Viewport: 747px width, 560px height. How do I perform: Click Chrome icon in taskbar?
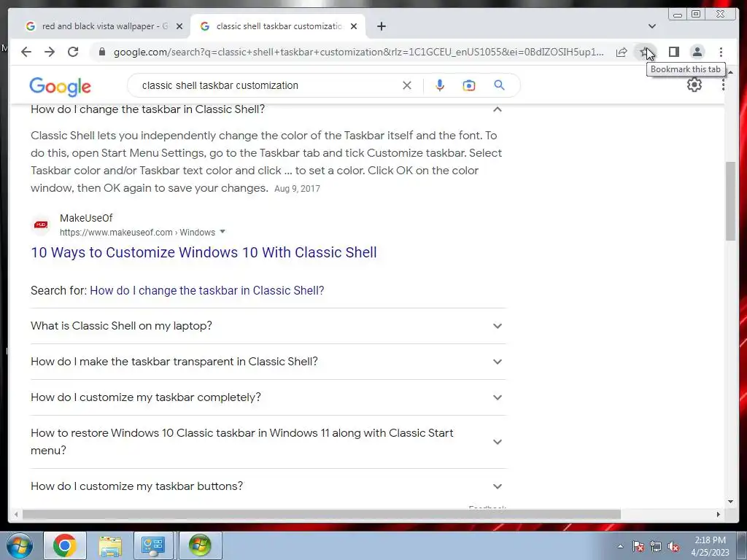pos(64,545)
